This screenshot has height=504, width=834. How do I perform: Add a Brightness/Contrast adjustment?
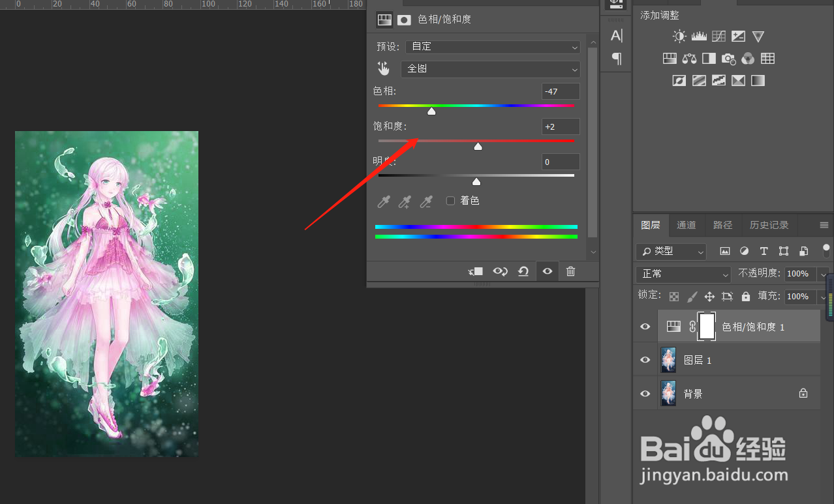click(x=679, y=37)
